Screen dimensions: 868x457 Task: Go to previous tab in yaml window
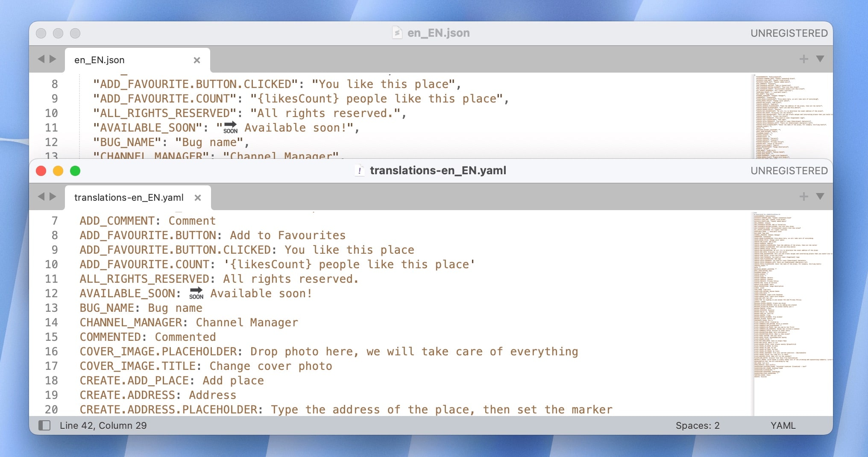pyautogui.click(x=41, y=196)
